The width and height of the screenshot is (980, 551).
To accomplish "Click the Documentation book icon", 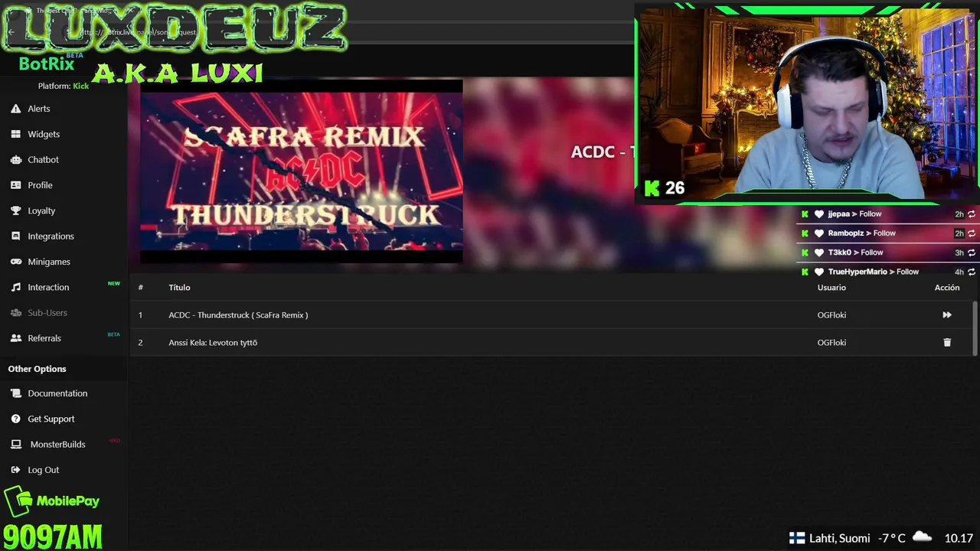I will coord(15,393).
